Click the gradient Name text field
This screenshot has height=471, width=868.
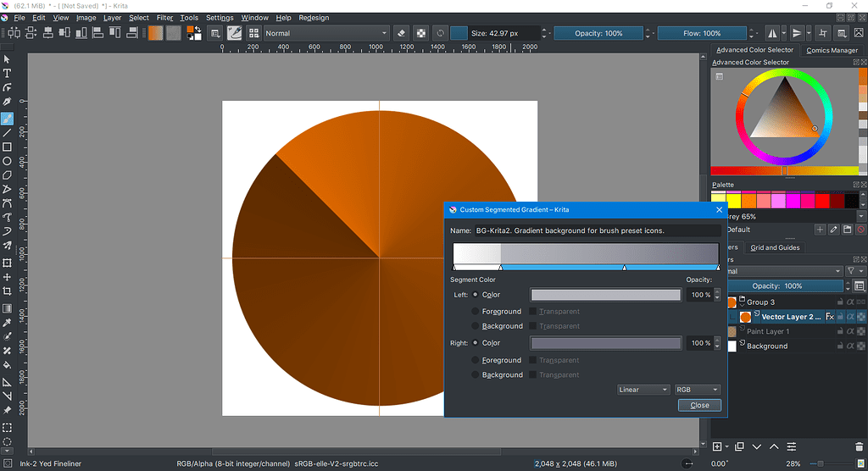click(596, 230)
